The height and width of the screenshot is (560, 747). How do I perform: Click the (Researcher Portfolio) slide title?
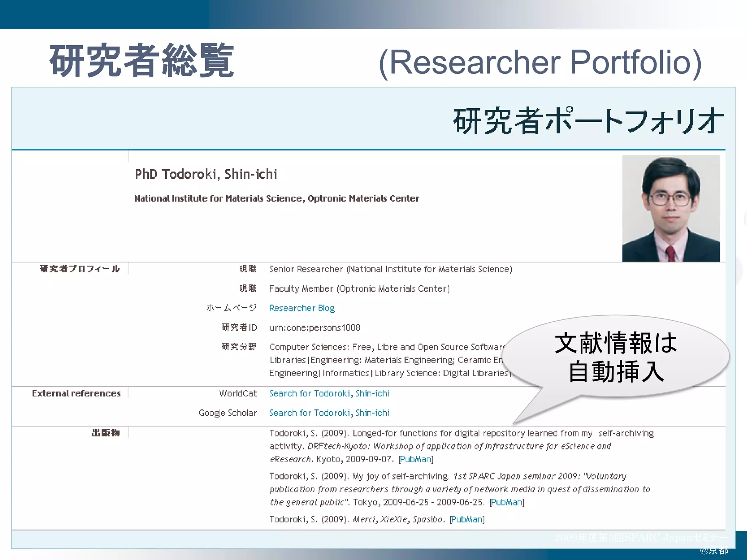[540, 63]
